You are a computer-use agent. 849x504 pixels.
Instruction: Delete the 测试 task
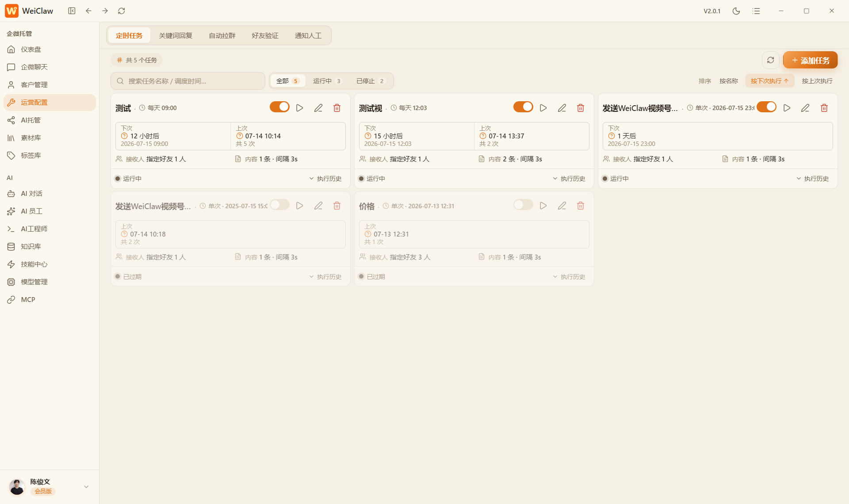(337, 108)
